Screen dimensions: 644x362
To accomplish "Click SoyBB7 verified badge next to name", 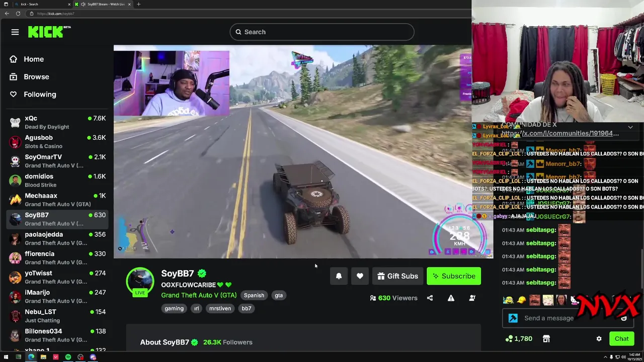I will (x=202, y=274).
